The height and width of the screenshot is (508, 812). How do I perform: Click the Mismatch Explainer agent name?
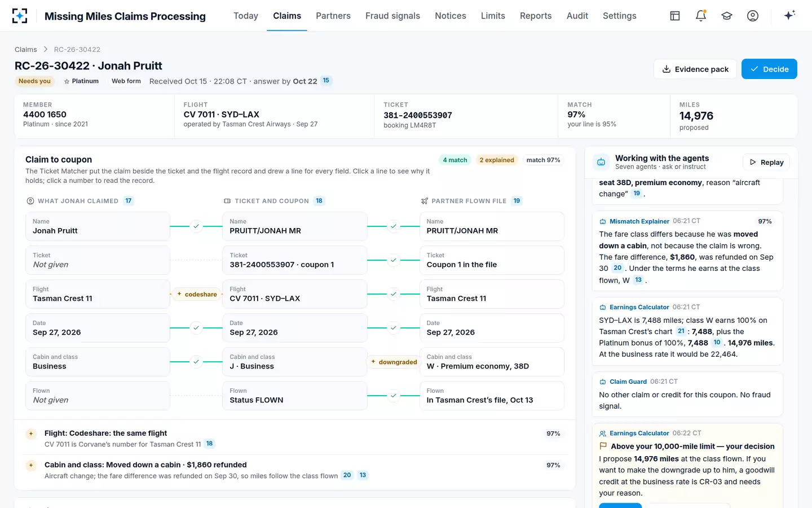coord(639,221)
